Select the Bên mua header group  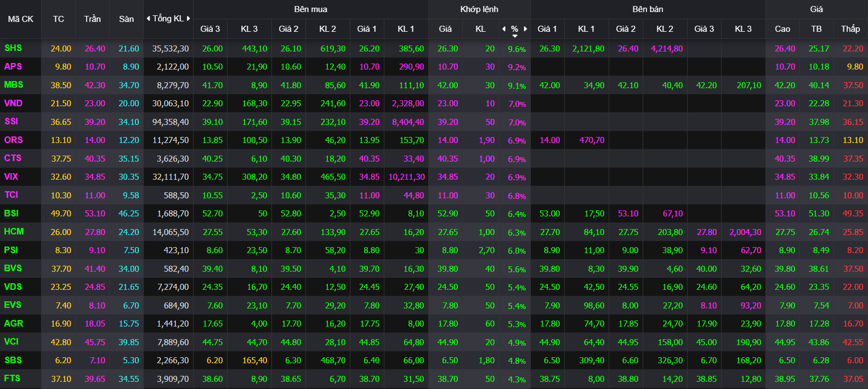pyautogui.click(x=310, y=9)
